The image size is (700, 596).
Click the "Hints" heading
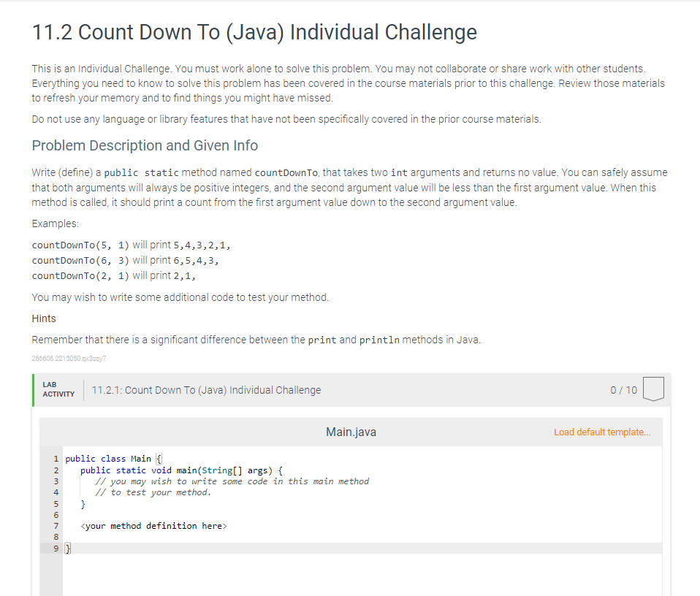tap(43, 318)
